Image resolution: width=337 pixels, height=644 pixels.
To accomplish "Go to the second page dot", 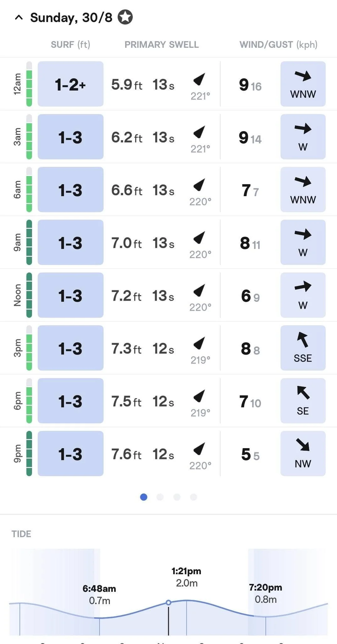I will [x=160, y=497].
